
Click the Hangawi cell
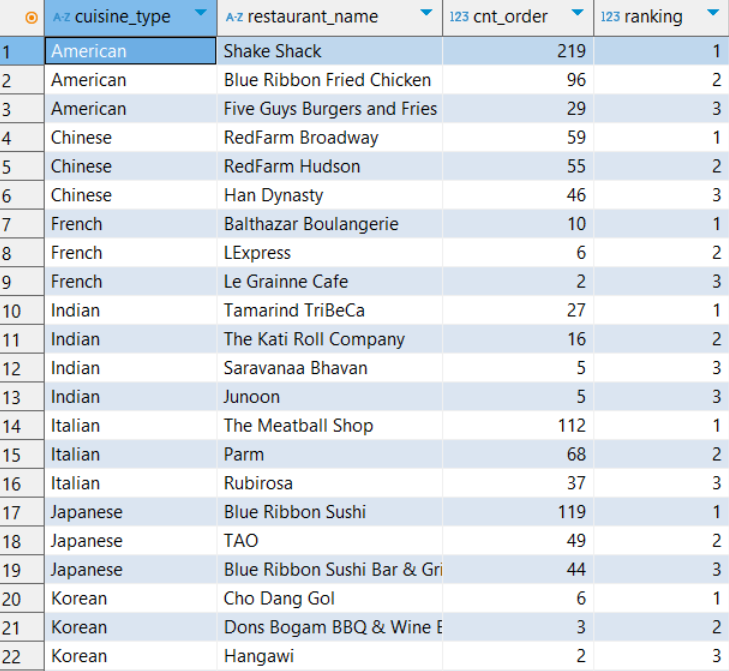pyautogui.click(x=330, y=657)
